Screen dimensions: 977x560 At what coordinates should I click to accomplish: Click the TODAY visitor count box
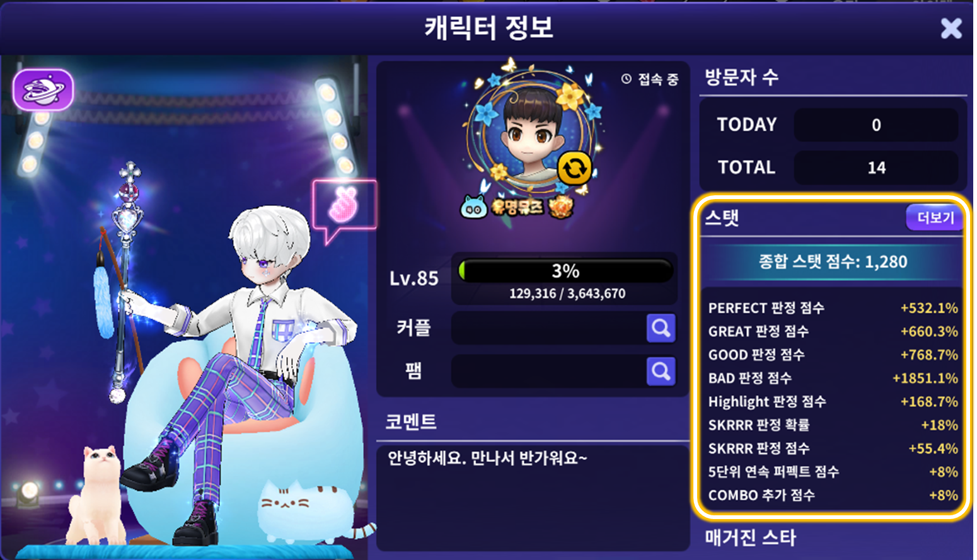[x=876, y=125]
